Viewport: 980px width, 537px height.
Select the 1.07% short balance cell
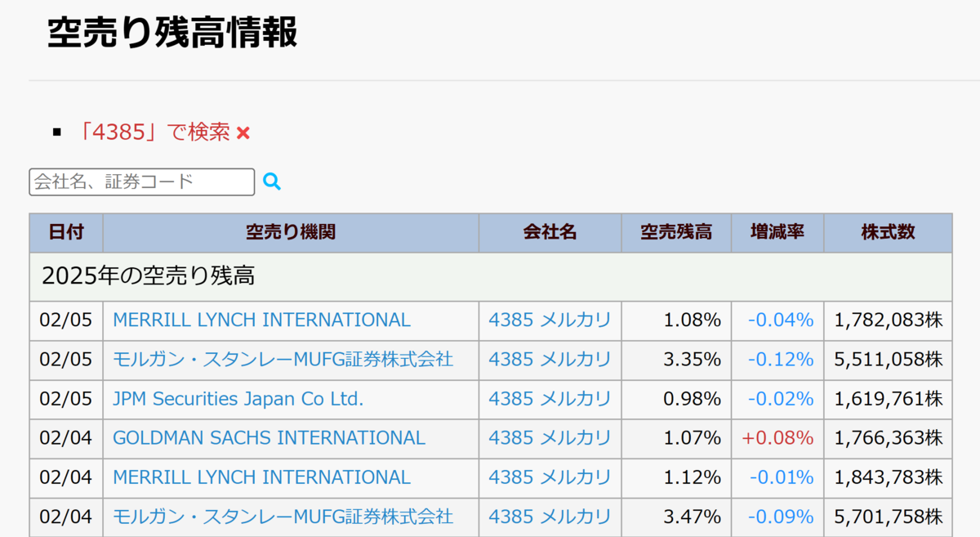point(676,438)
